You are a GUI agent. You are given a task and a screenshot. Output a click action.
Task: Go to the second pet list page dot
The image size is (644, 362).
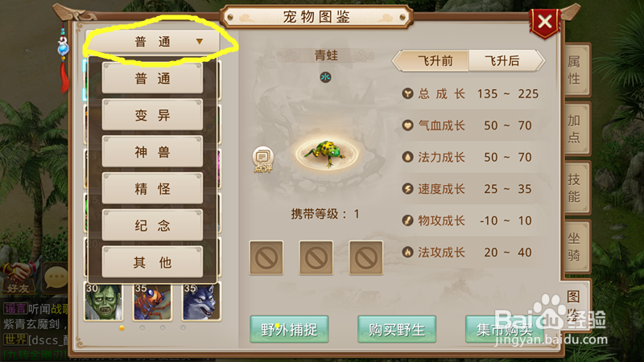pos(142,328)
